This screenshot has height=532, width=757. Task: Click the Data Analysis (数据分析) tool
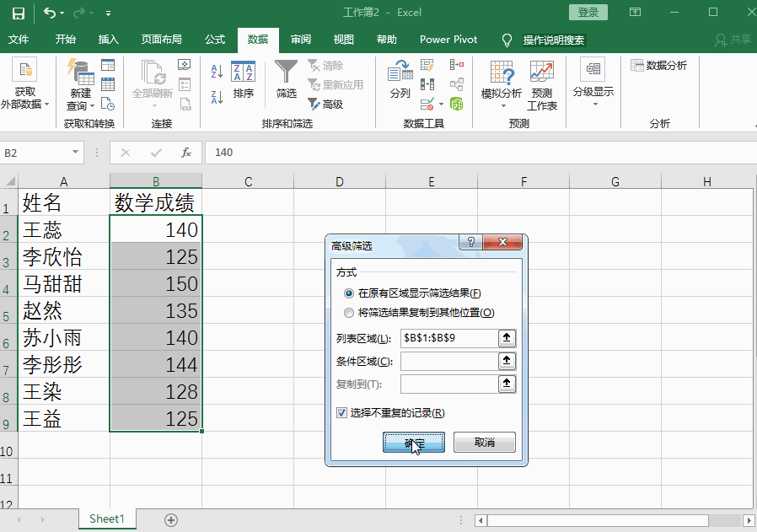(x=658, y=66)
